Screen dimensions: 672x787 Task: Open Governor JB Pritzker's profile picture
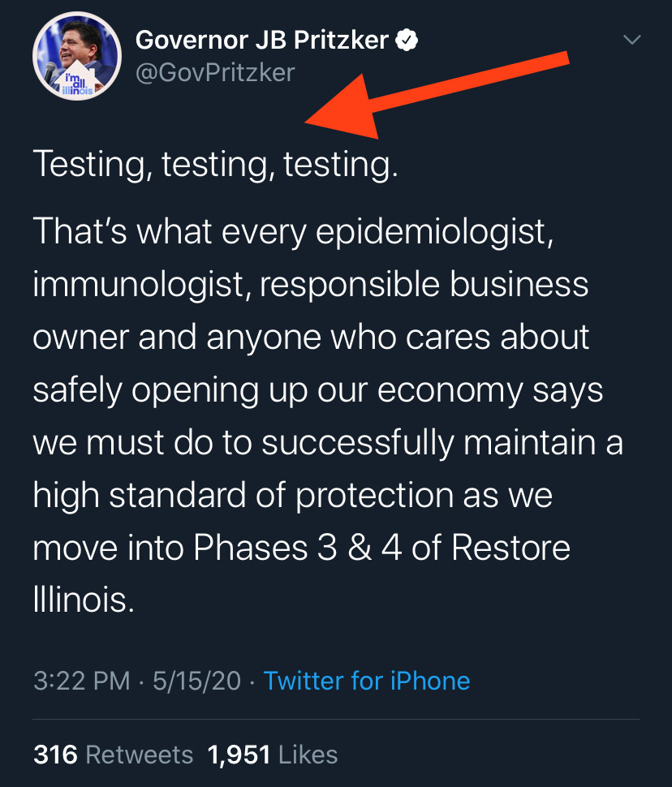pyautogui.click(x=77, y=56)
